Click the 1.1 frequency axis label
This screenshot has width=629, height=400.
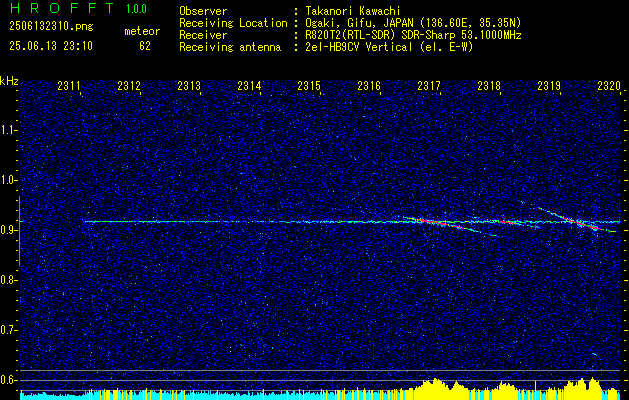8,130
